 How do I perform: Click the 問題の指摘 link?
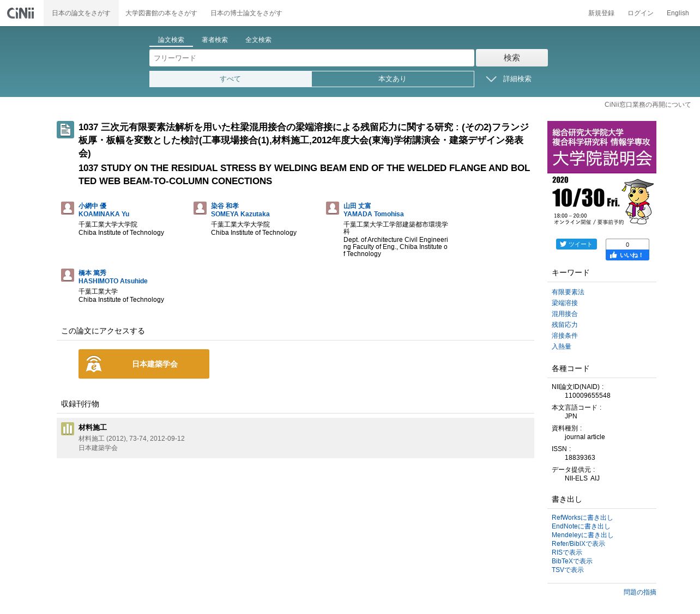[x=640, y=592]
